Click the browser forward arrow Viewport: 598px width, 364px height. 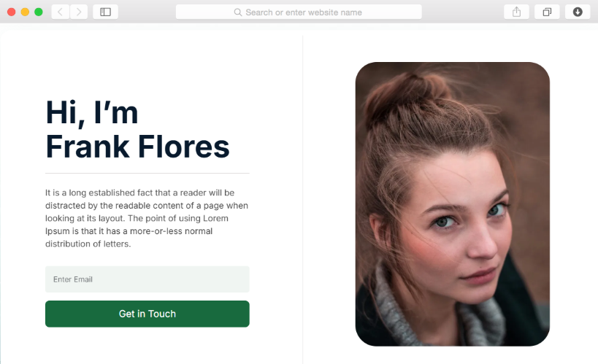click(79, 12)
